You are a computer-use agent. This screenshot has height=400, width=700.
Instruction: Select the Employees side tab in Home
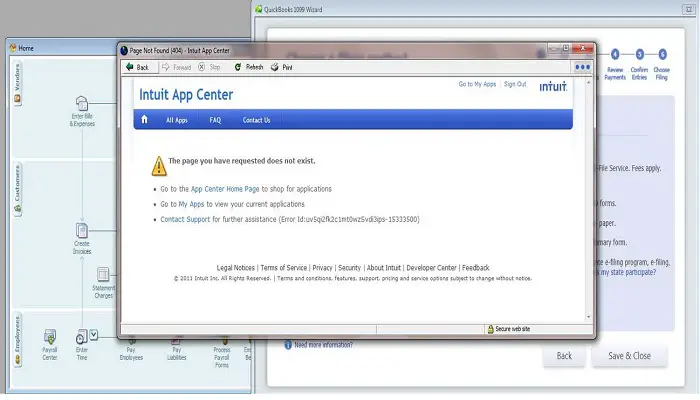coord(17,340)
